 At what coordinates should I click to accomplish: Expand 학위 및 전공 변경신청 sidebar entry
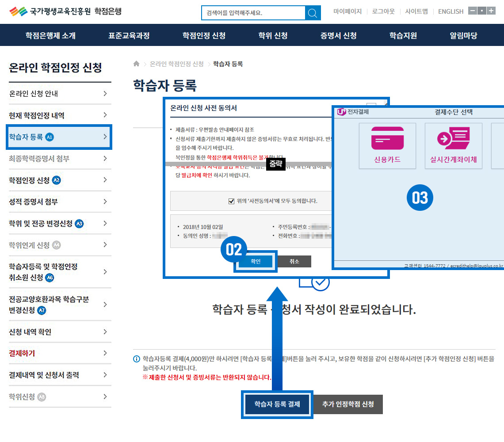point(105,223)
